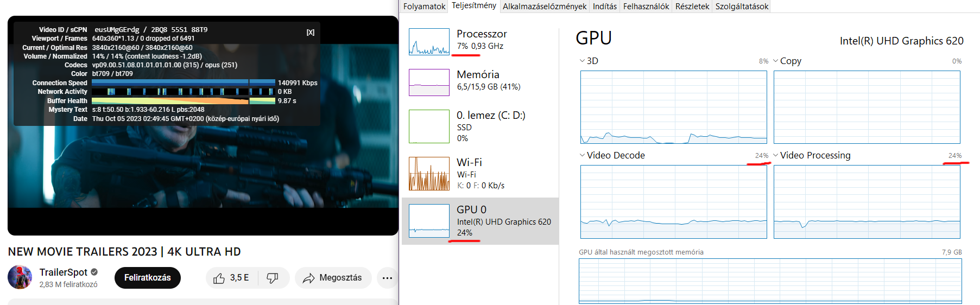980x305 pixels.
Task: Click the Feliratkozás subscribe button
Action: (148, 278)
